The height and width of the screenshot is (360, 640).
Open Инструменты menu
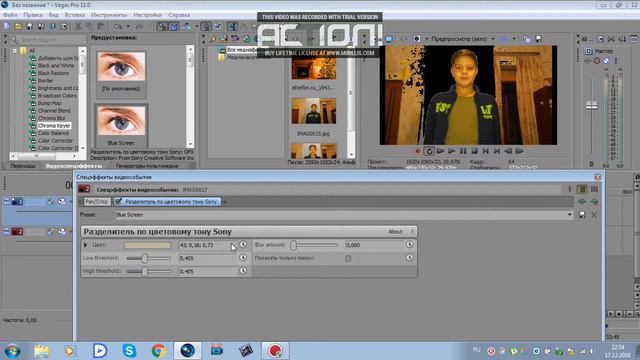pyautogui.click(x=109, y=15)
